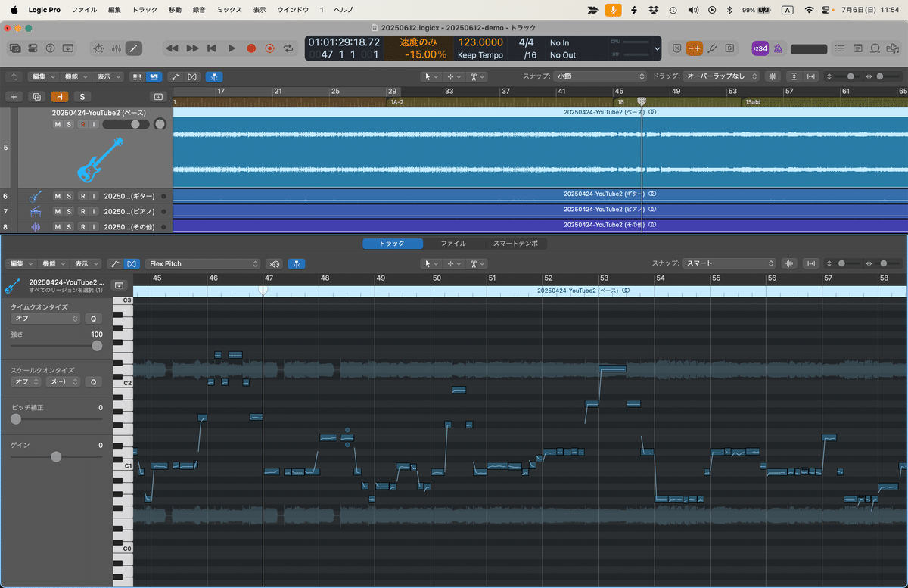This screenshot has height=588, width=908.
Task: Click the Loop Browser icon at top right
Action: (x=875, y=47)
